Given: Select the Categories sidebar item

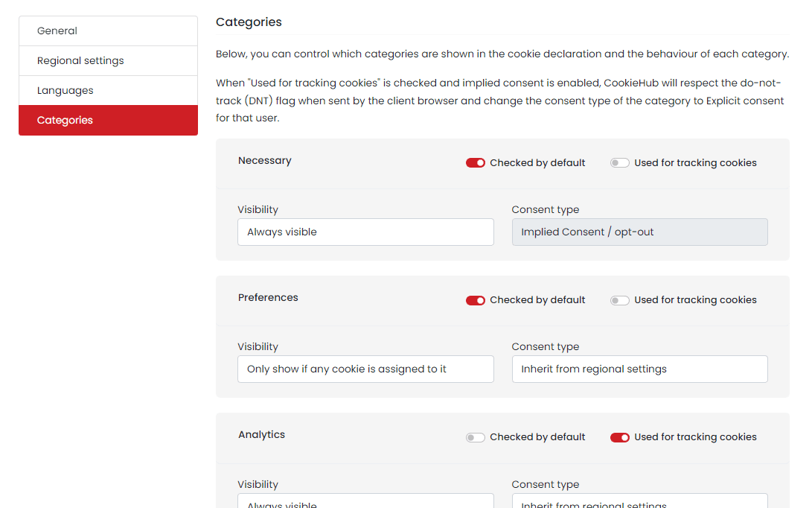Looking at the screenshot, I should click(108, 120).
